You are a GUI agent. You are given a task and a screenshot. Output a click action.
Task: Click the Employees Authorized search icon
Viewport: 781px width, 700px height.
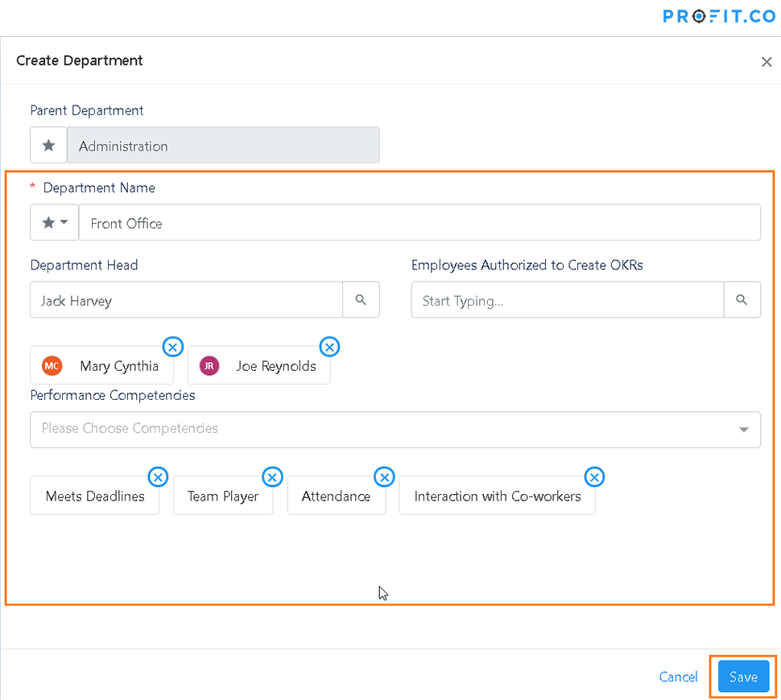(x=742, y=300)
